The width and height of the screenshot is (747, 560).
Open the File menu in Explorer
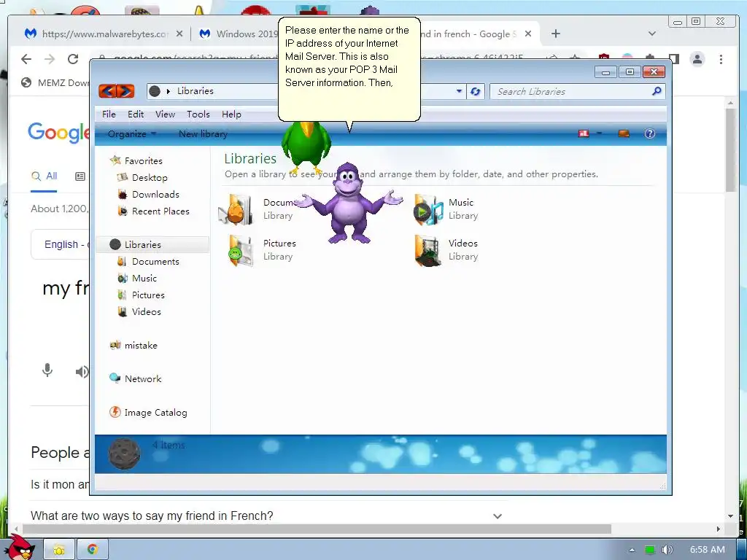(x=109, y=114)
